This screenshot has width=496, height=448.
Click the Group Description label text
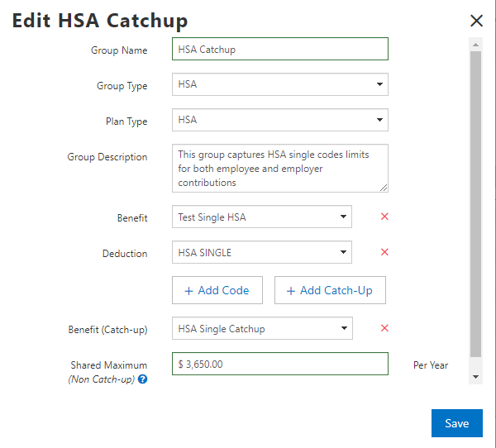click(107, 157)
